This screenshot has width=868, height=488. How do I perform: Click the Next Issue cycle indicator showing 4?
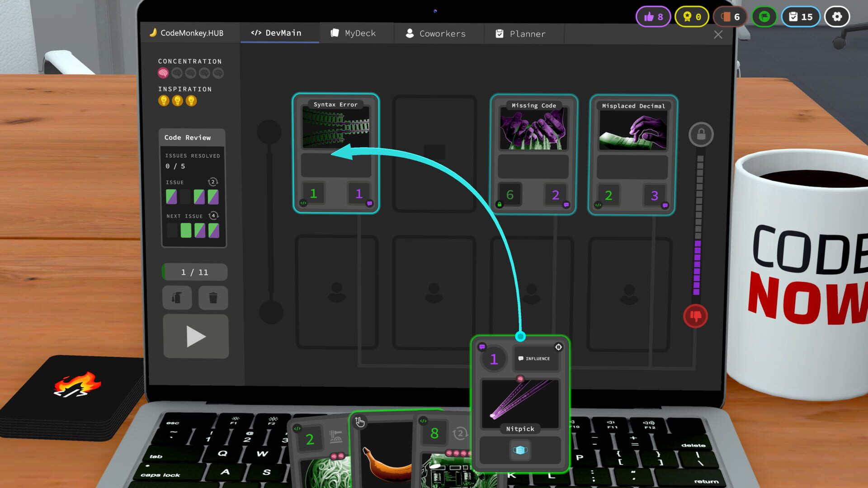pyautogui.click(x=212, y=216)
